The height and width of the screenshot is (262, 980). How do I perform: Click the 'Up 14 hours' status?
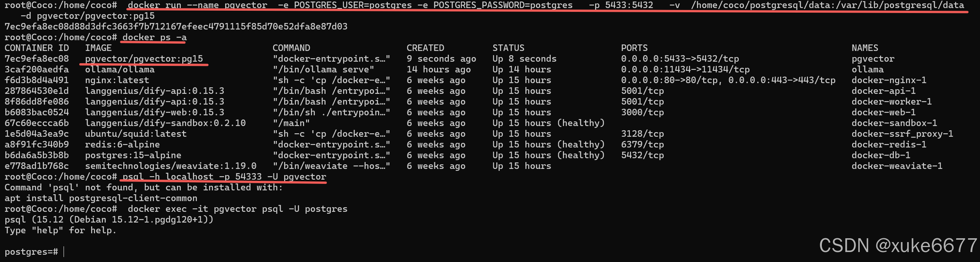[x=522, y=69]
